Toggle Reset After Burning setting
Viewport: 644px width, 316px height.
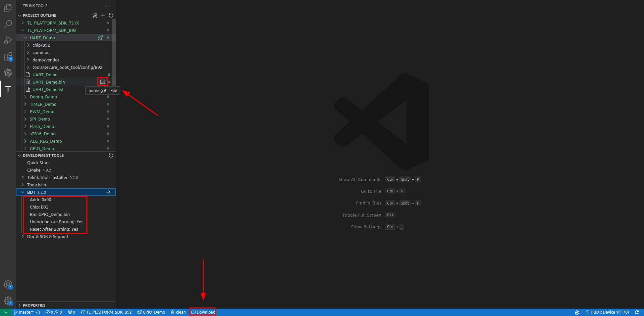point(54,229)
